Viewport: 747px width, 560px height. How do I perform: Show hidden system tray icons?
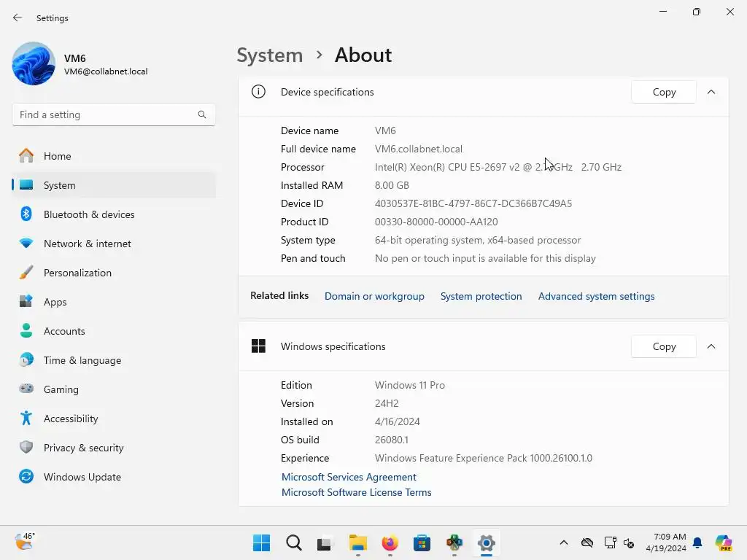point(564,542)
